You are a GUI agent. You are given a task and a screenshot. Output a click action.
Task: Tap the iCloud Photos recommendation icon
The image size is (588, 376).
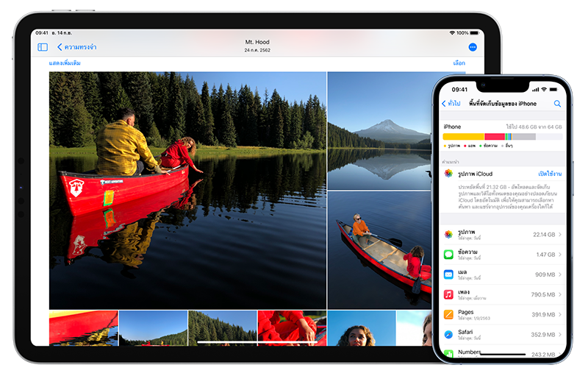click(x=448, y=174)
